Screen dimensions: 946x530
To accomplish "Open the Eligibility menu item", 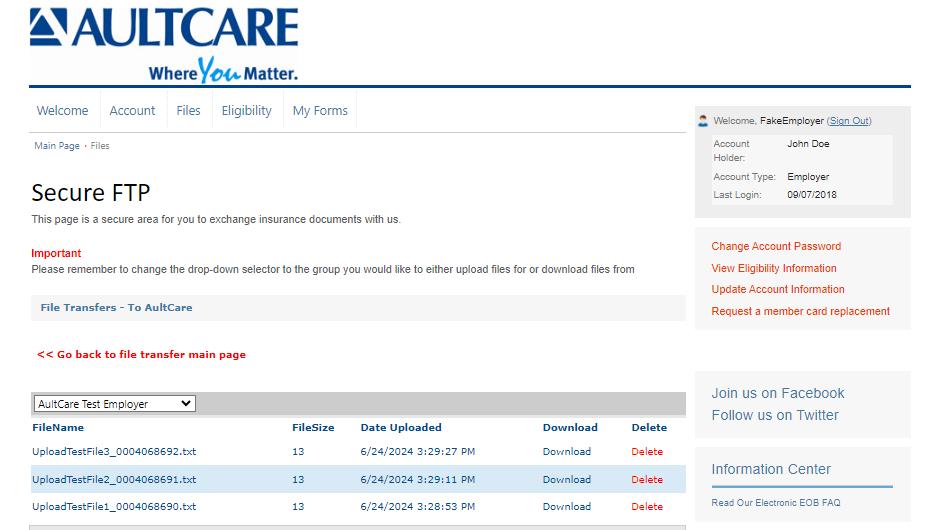I will click(246, 111).
